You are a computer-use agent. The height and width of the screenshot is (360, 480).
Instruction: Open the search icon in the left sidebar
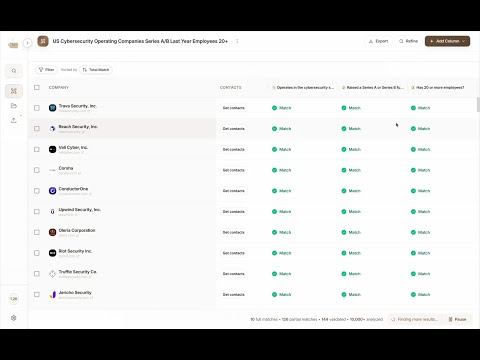[14, 71]
